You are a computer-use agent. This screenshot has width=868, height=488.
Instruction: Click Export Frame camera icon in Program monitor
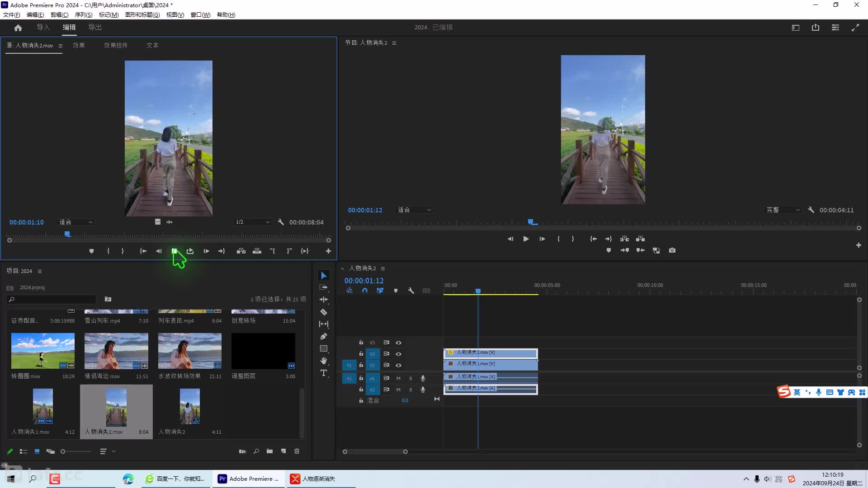(x=672, y=250)
